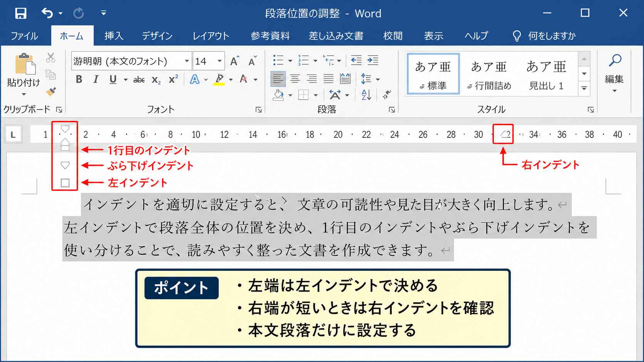This screenshot has width=644, height=362.
Task: Open the undo history dropdown arrow
Action: (x=60, y=14)
